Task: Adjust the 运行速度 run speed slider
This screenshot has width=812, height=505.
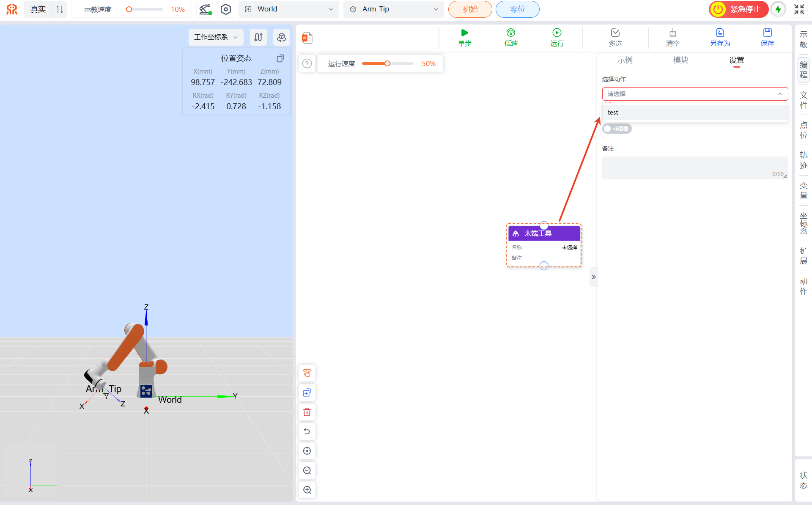Action: (387, 63)
